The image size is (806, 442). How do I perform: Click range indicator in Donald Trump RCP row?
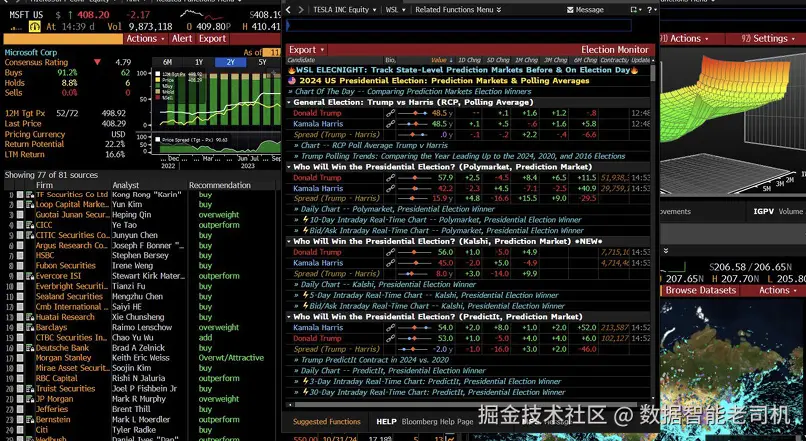413,113
